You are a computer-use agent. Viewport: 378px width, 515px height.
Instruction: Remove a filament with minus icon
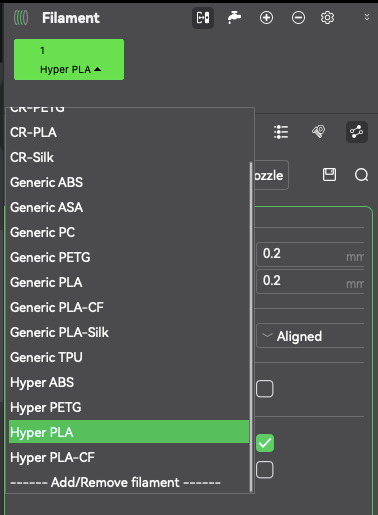pos(298,18)
